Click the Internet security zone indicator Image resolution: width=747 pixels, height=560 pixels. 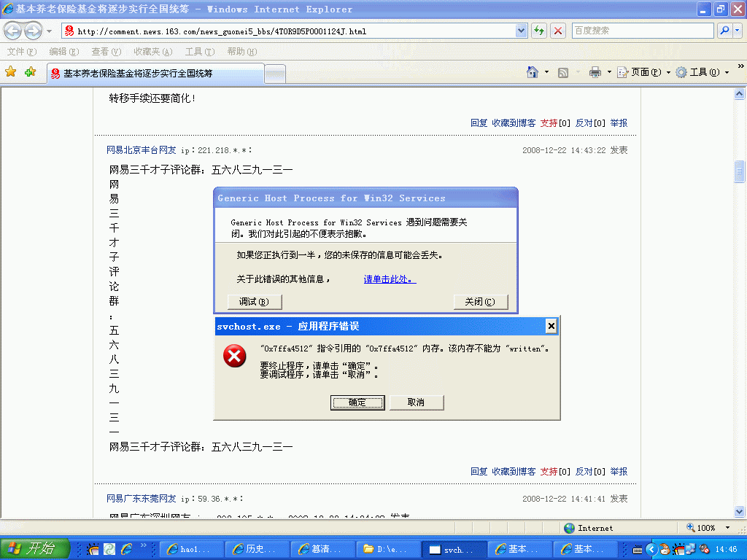point(589,528)
